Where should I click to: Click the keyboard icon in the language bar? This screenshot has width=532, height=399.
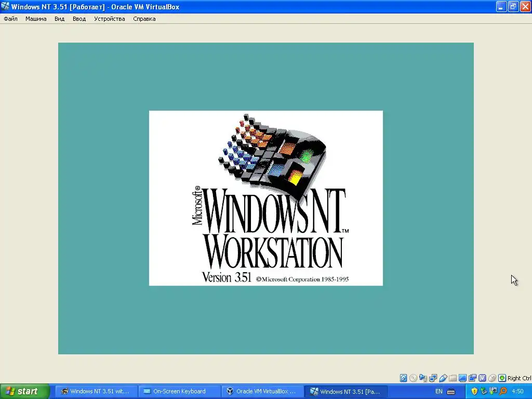pos(451,392)
